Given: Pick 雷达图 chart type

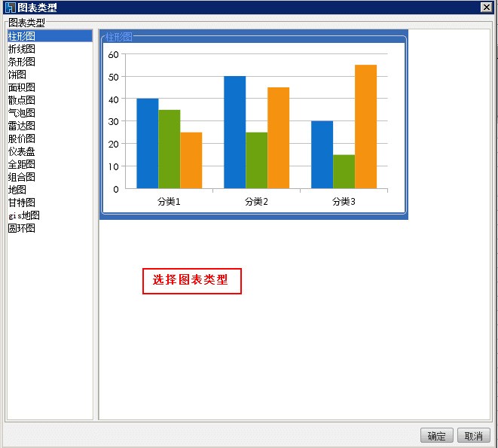Looking at the screenshot, I should [22, 126].
